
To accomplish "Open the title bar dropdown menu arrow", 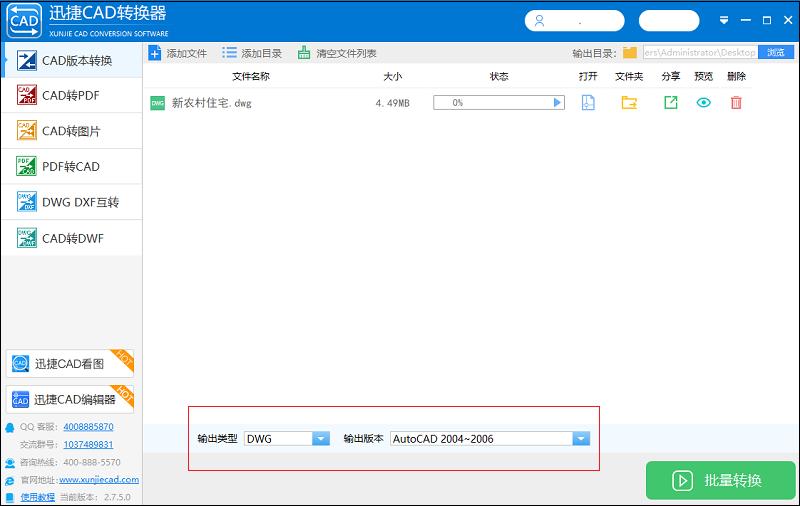I will click(723, 20).
